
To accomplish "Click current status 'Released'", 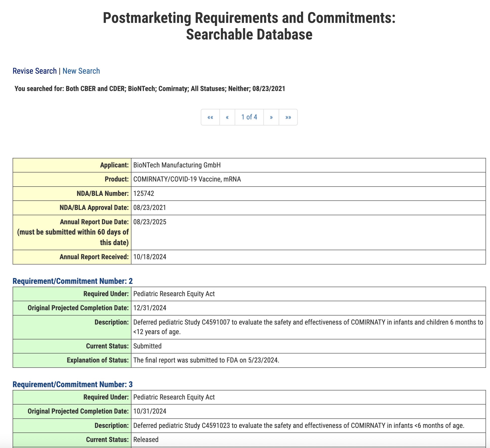I will point(146,440).
